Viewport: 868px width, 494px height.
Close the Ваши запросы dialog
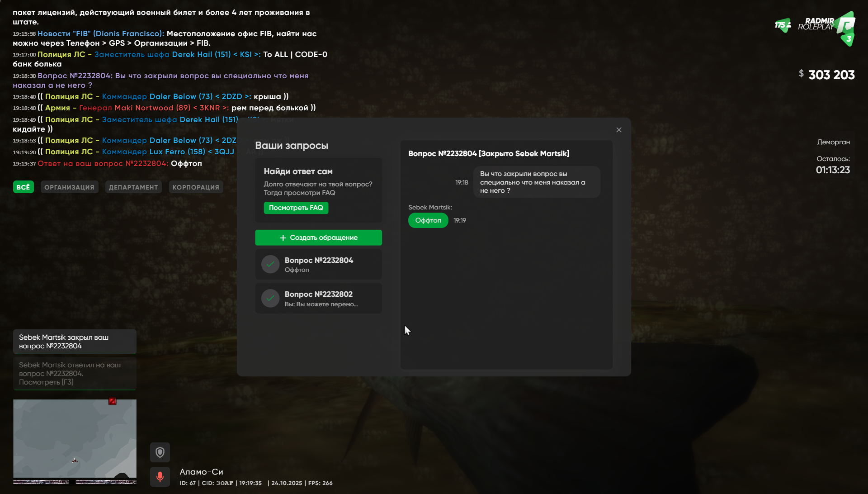pyautogui.click(x=619, y=130)
